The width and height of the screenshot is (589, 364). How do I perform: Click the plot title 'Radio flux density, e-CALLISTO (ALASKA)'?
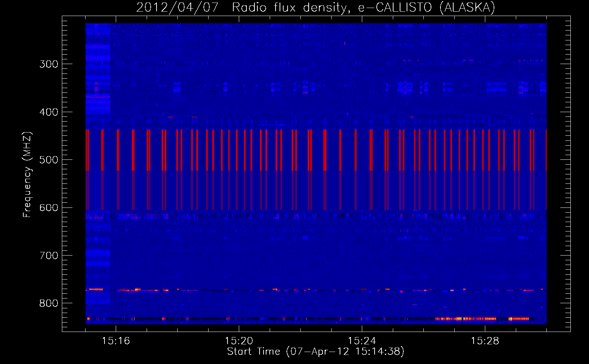click(363, 7)
